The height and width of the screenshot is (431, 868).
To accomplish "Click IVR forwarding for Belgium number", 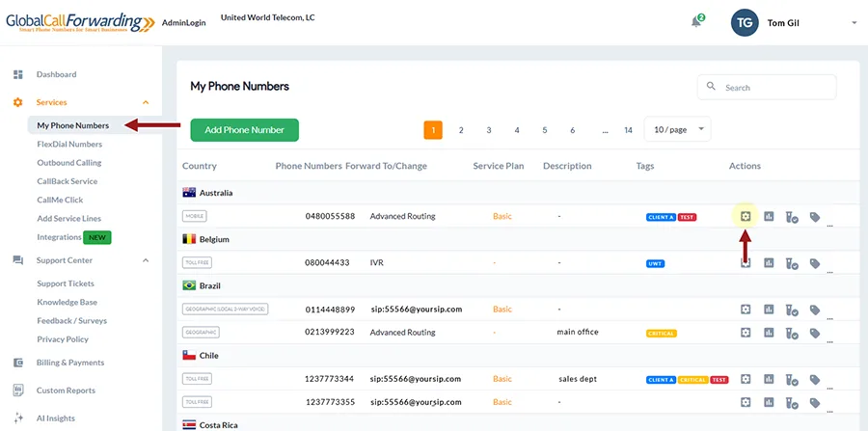I will (x=377, y=263).
